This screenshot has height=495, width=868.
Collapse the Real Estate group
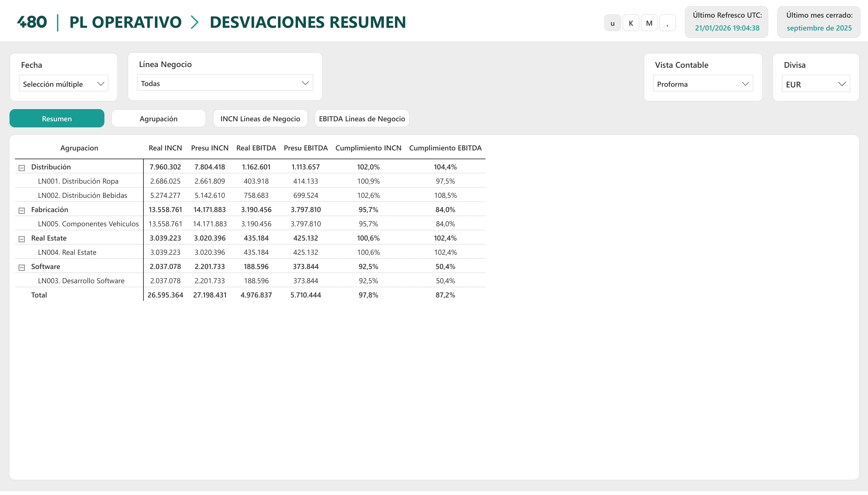click(x=22, y=239)
